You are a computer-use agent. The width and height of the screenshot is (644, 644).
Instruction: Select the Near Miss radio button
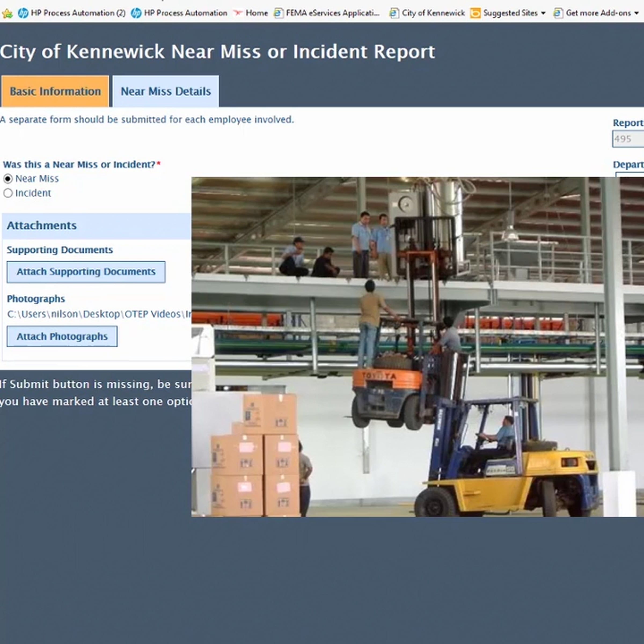8,179
